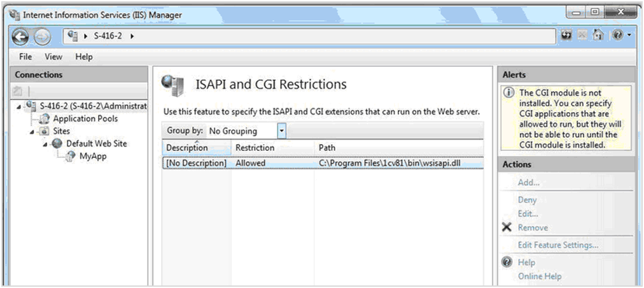Open the View menu
The image size is (644, 288).
(x=53, y=57)
